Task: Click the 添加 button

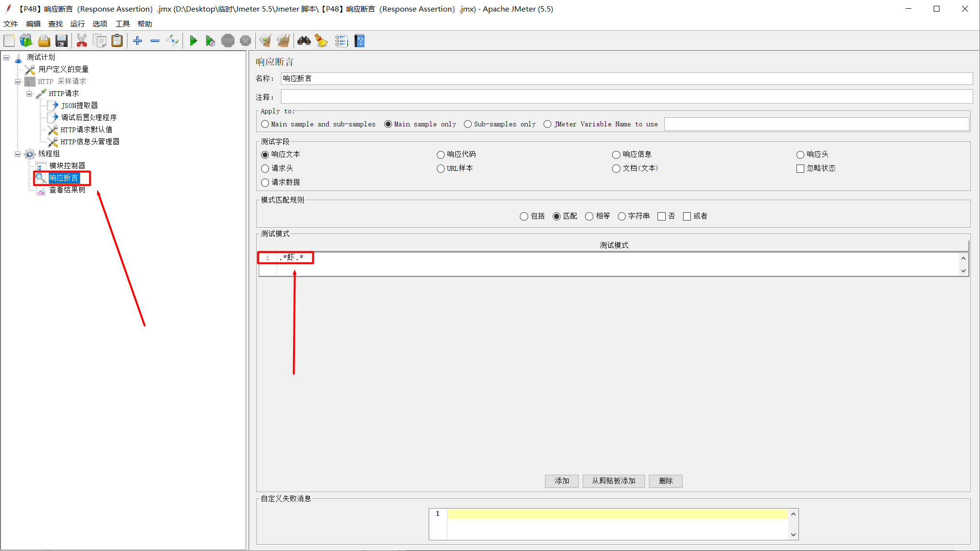Action: pyautogui.click(x=561, y=481)
